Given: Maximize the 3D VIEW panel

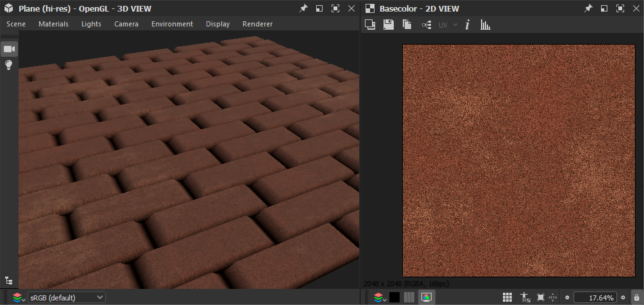Looking at the screenshot, I should point(335,8).
